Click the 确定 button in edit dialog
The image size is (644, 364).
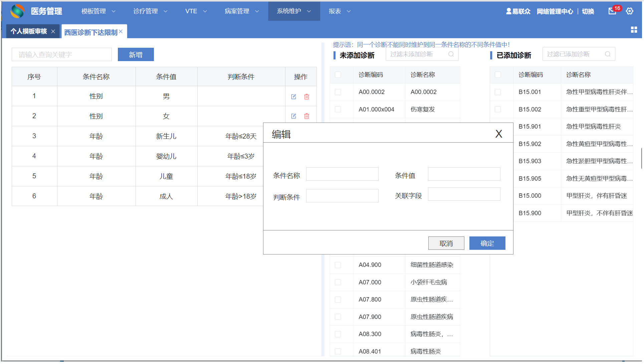click(x=487, y=243)
